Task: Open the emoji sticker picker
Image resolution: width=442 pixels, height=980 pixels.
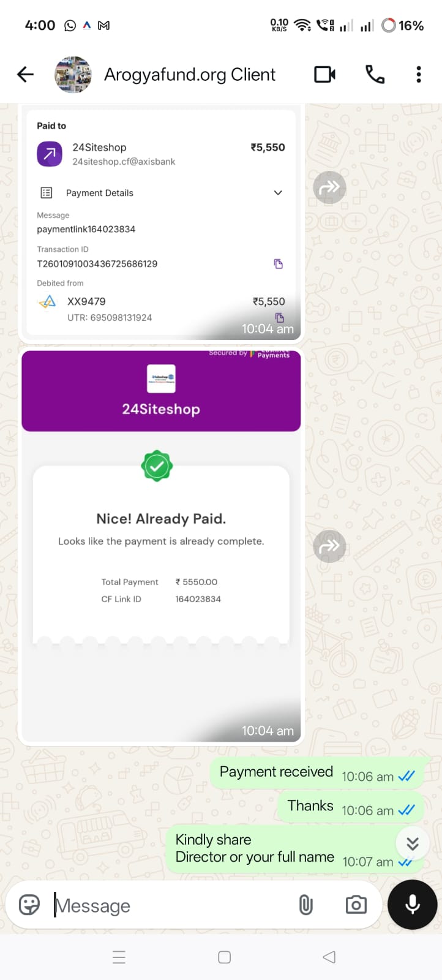Action: pos(29,905)
